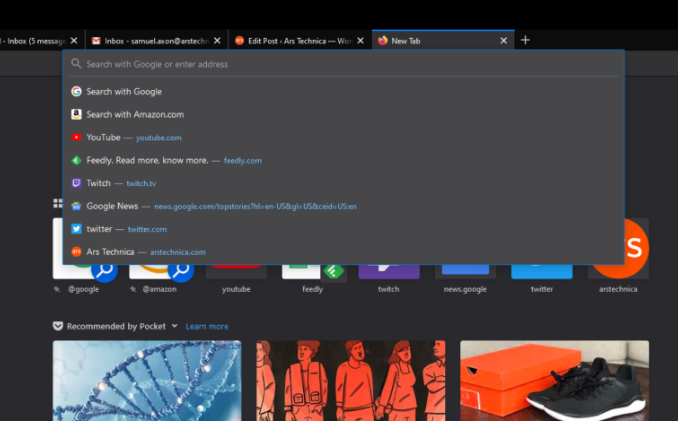Open the Ars Technica suggestion row
The image size is (678, 421).
344,252
